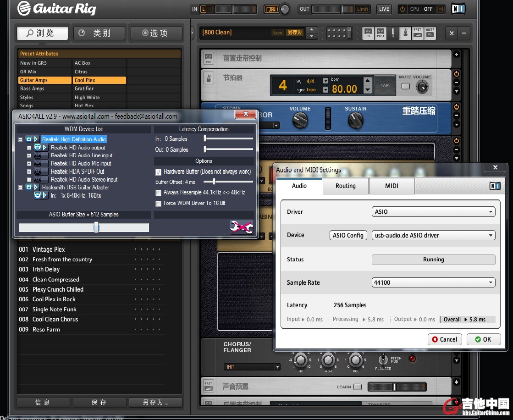Click the PRST preset volume toolbar icon
The height and width of the screenshot is (420, 513).
coord(417,33)
